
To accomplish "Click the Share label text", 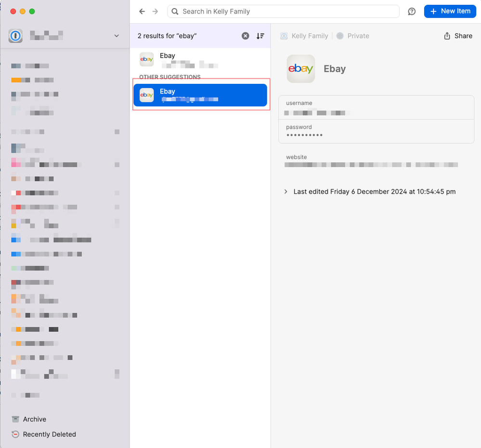I will point(463,36).
